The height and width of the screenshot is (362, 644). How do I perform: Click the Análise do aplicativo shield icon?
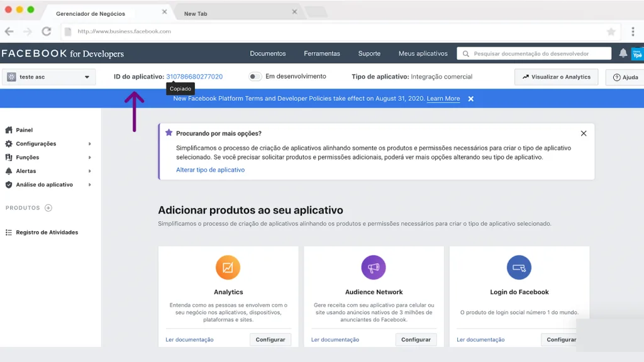[9, 185]
